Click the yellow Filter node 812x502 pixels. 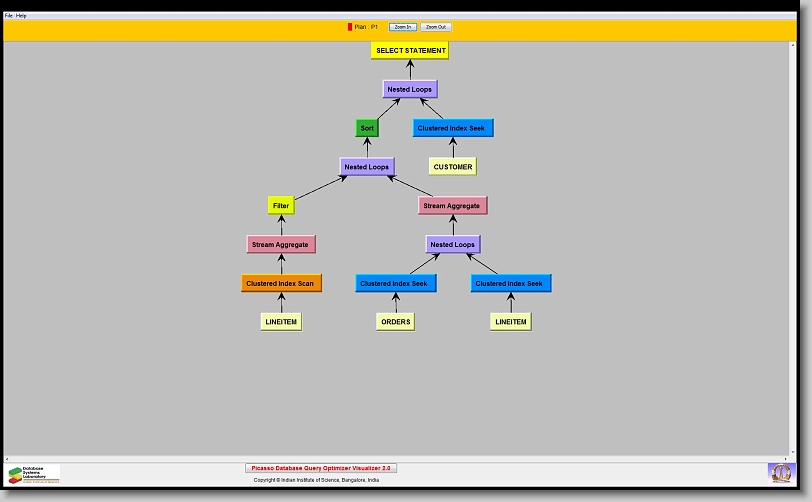click(281, 206)
